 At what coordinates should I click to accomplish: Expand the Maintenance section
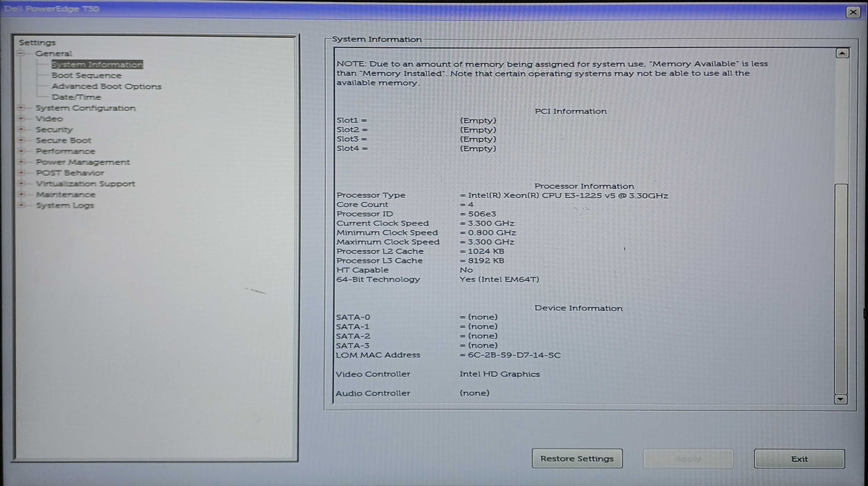[x=23, y=194]
